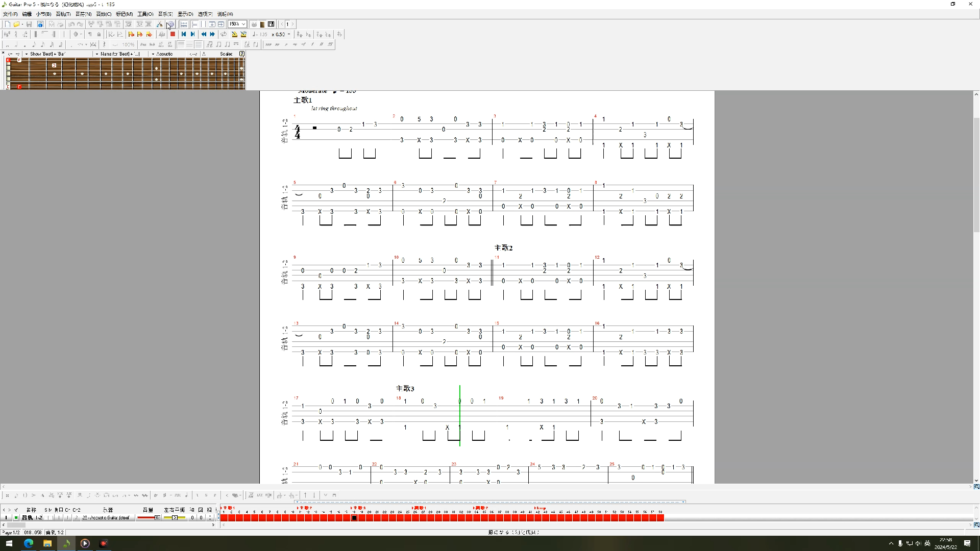This screenshot has height=551, width=980.
Task: Click the black current-bar cell in the timeline
Action: tap(354, 518)
